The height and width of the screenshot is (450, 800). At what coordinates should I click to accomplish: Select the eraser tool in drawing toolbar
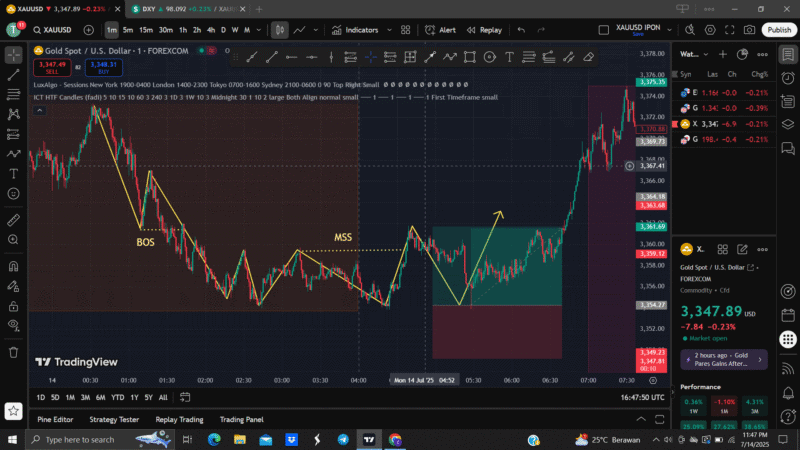pos(588,57)
